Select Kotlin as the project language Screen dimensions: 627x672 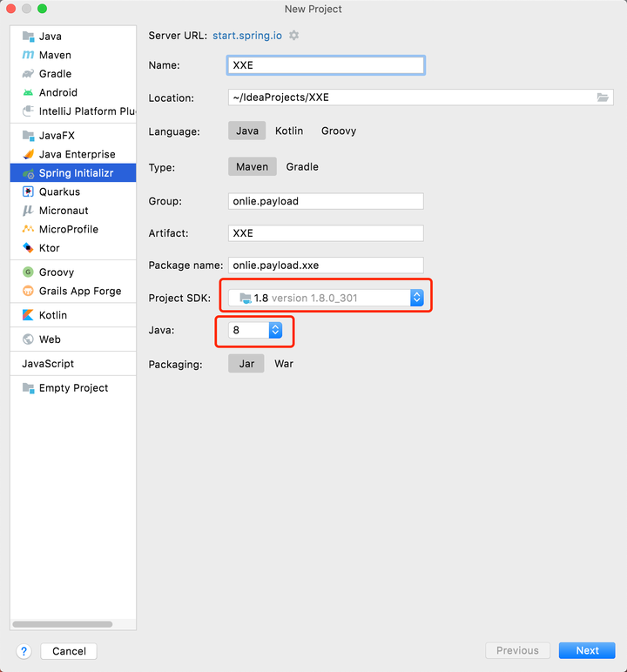click(289, 131)
